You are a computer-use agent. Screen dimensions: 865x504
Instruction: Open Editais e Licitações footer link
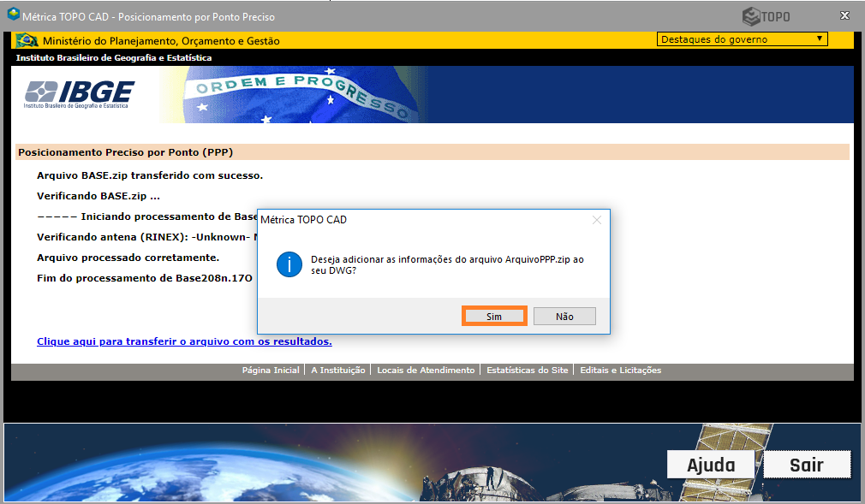pyautogui.click(x=621, y=370)
